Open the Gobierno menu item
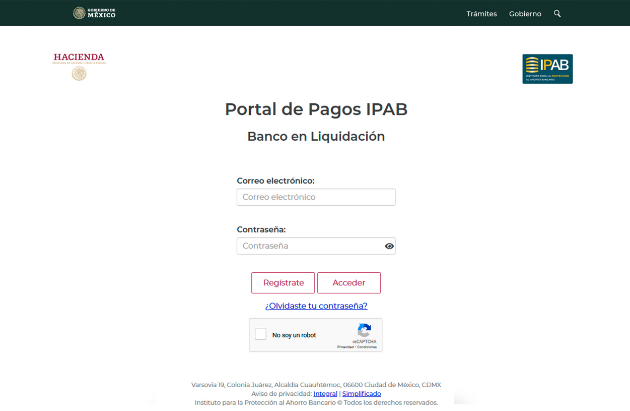This screenshot has width=630, height=411. click(525, 14)
